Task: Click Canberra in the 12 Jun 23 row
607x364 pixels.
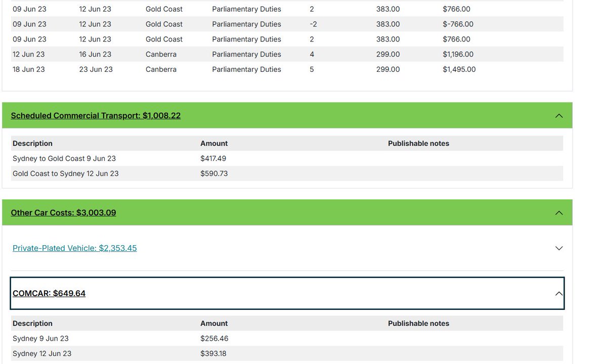Action: click(161, 54)
